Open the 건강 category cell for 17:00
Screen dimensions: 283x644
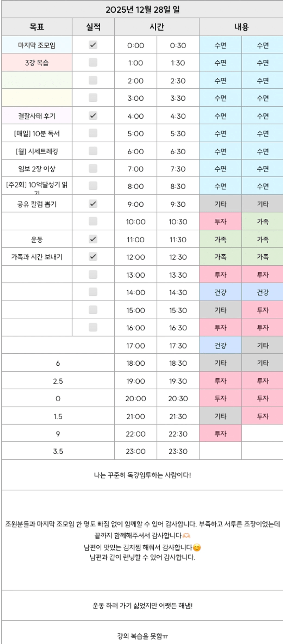(220, 345)
